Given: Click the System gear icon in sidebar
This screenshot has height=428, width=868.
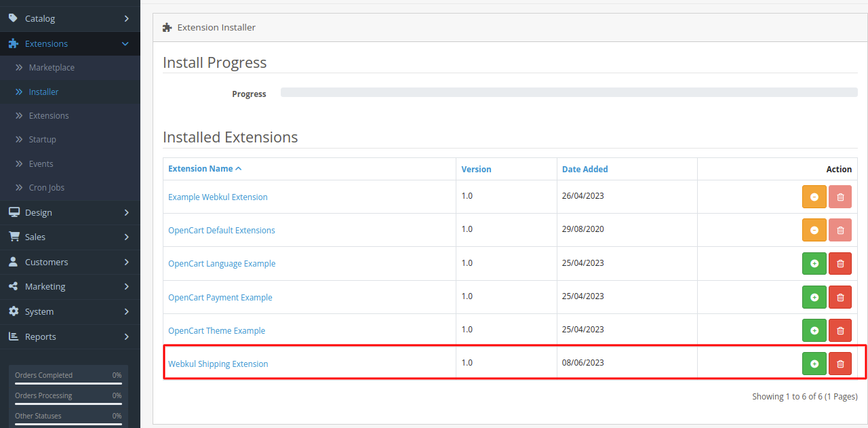Looking at the screenshot, I should [x=14, y=311].
